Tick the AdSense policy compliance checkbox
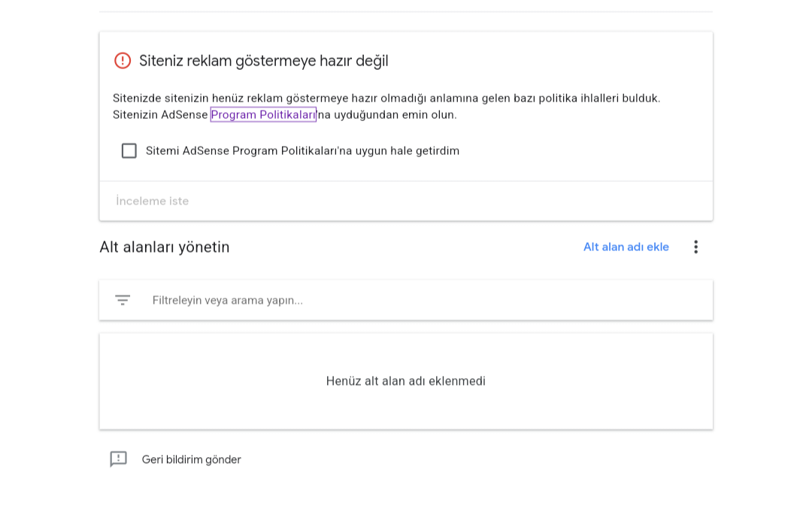This screenshot has width=812, height=530. (129, 150)
